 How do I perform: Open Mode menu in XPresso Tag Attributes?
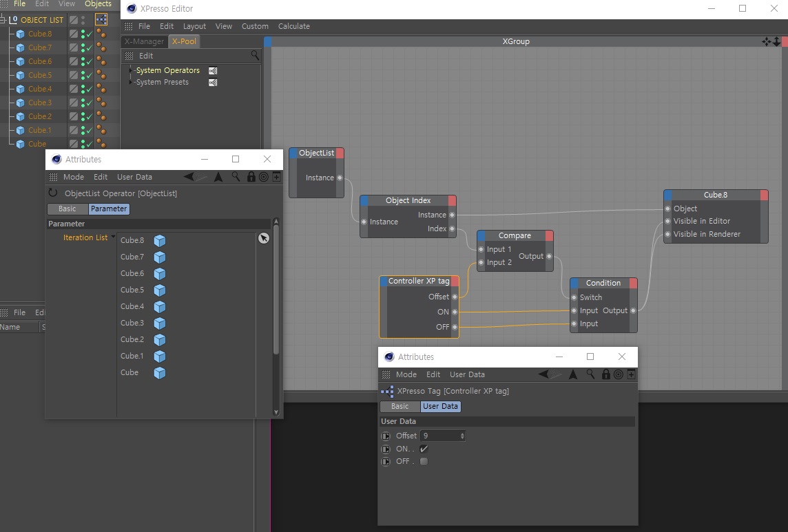pyautogui.click(x=406, y=374)
